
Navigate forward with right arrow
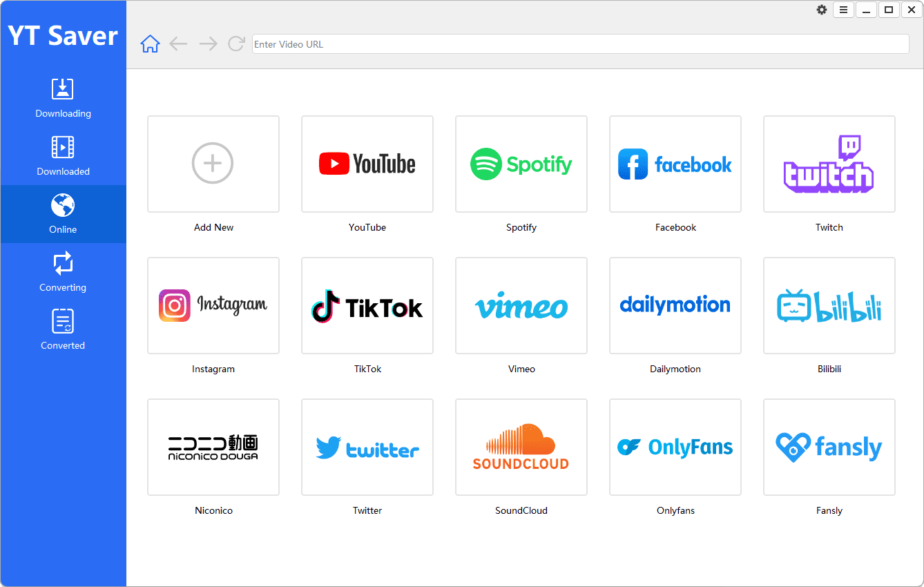point(208,44)
